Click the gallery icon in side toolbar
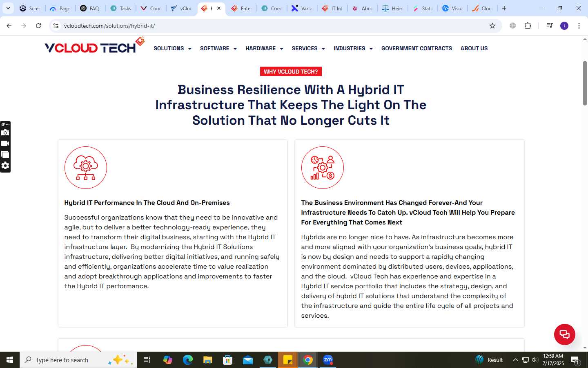This screenshot has height=368, width=588. point(5,155)
